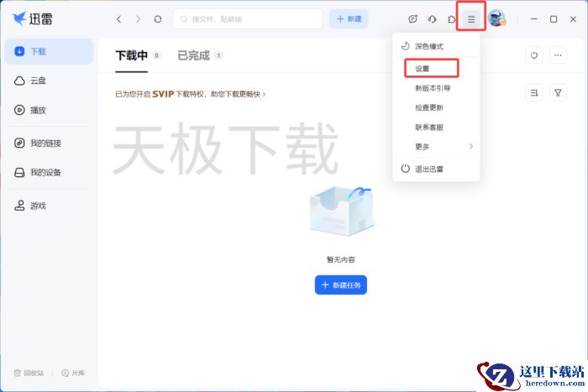Screen dimensions: 588x392
Task: Open 回收站 recycle bin
Action: (x=29, y=373)
